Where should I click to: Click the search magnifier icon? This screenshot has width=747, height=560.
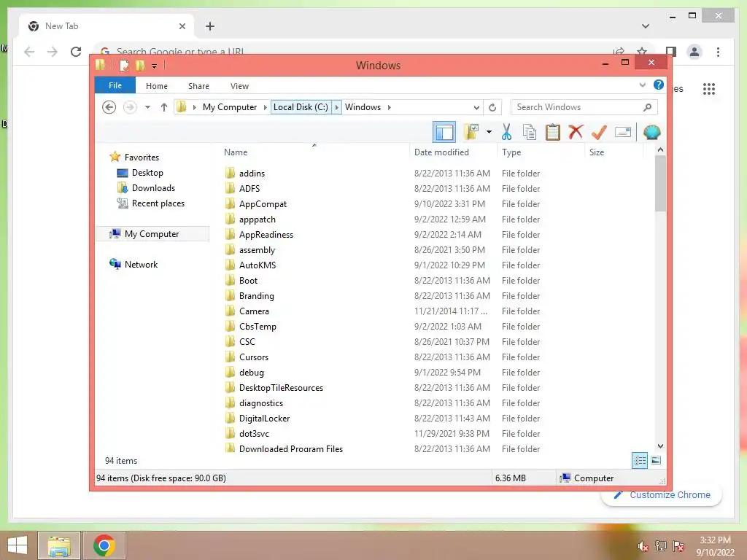648,107
